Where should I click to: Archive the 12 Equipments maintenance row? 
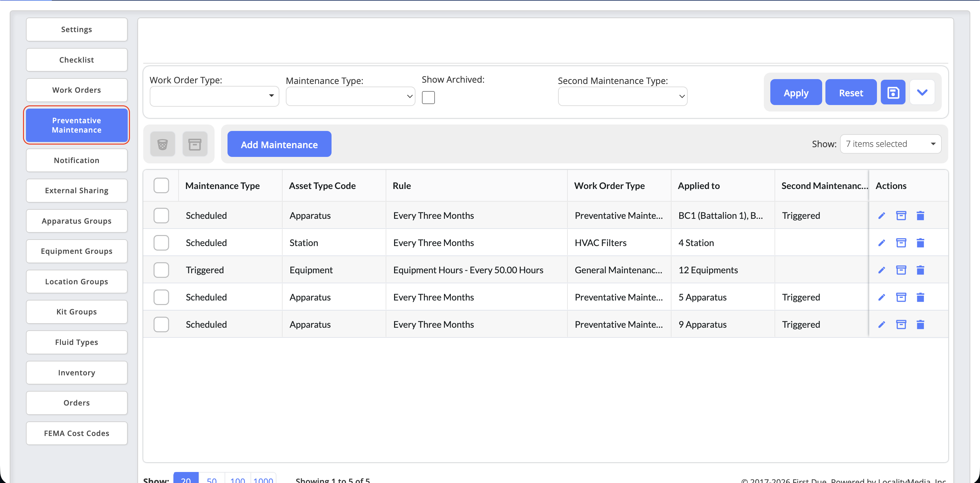coord(901,270)
